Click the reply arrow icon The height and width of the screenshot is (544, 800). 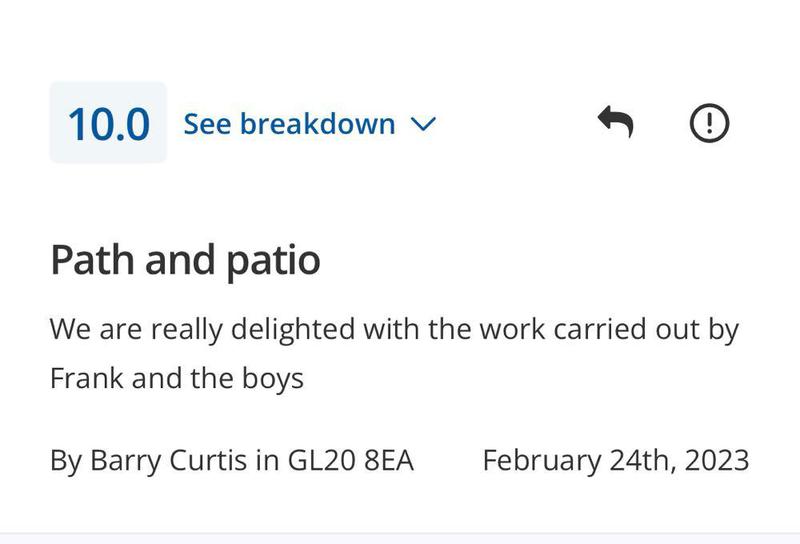(x=615, y=123)
